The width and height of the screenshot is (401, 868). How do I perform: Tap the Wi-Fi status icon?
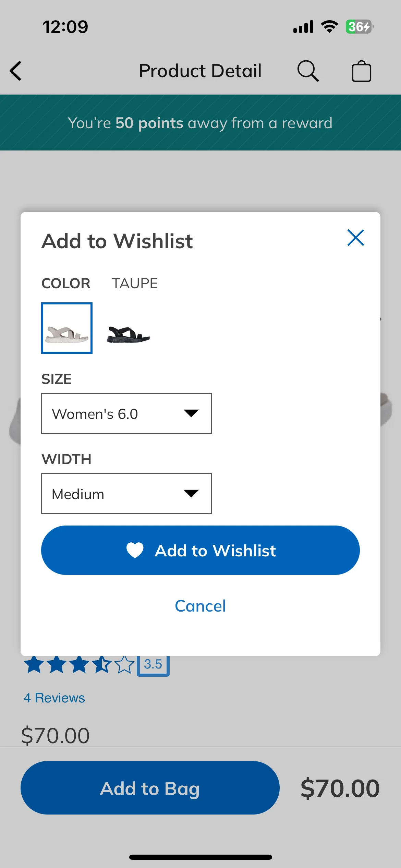tap(329, 27)
